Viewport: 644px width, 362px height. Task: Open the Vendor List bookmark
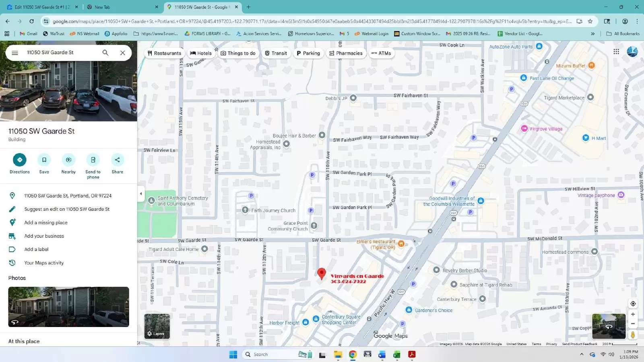[x=520, y=34]
